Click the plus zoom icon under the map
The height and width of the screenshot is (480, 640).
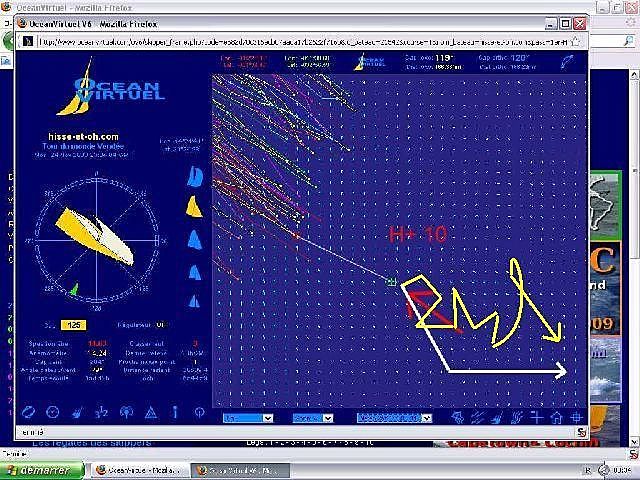[x=537, y=418]
